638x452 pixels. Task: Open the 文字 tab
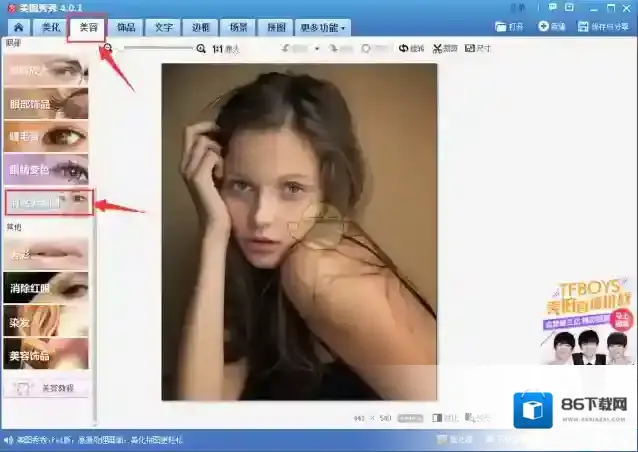(163, 28)
